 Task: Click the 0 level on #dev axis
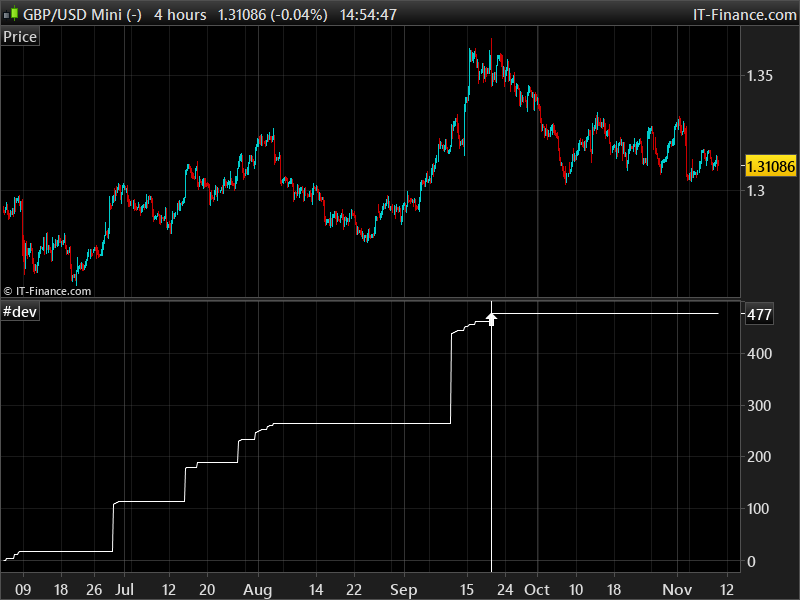click(x=751, y=562)
